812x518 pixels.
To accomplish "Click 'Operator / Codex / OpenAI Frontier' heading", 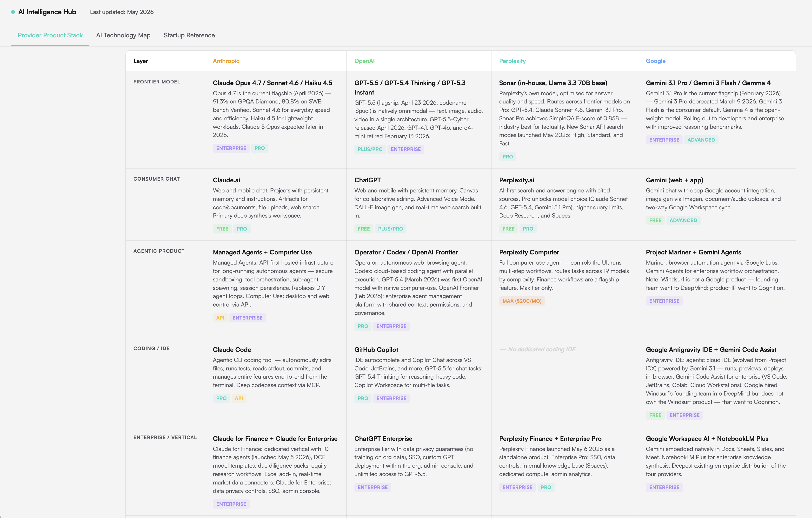I will (x=406, y=252).
